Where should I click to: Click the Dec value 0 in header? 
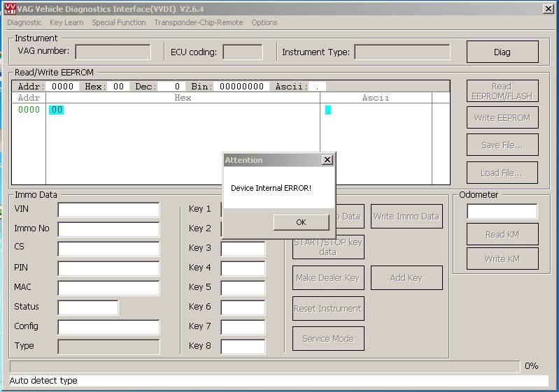pos(171,87)
